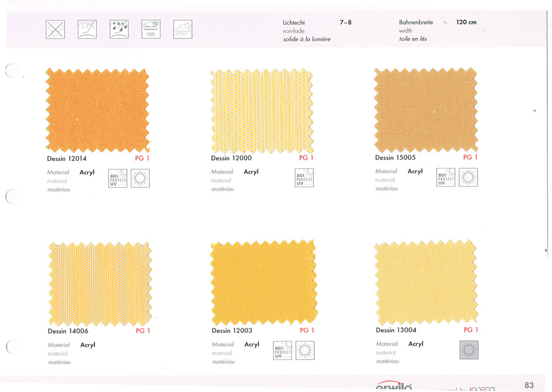Click UV Protect 801 icon under Dessin 12014
This screenshot has width=552, height=392.
click(118, 178)
